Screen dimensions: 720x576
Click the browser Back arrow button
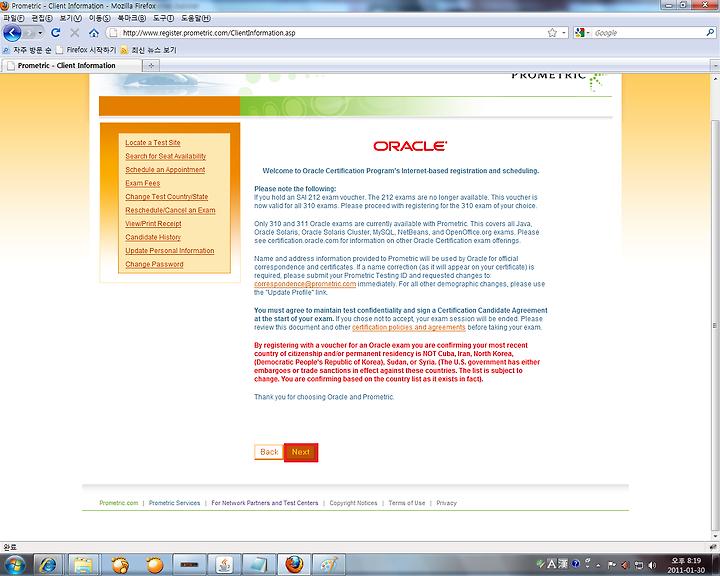pos(12,33)
